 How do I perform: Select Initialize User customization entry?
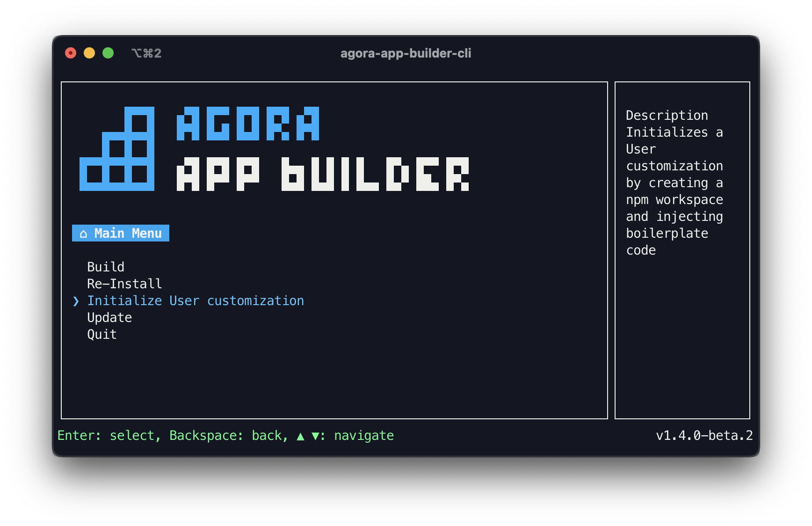tap(196, 300)
